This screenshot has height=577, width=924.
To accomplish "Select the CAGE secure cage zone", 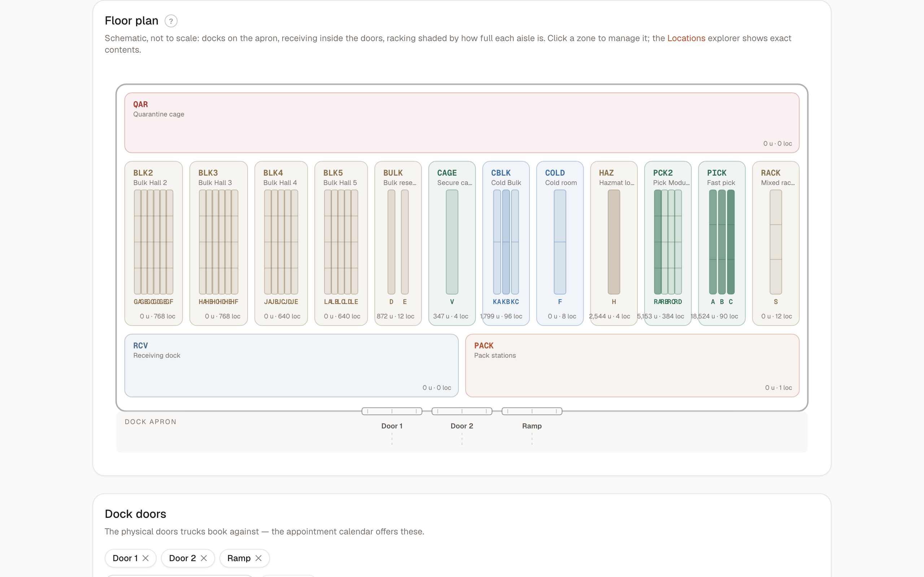I will click(452, 243).
